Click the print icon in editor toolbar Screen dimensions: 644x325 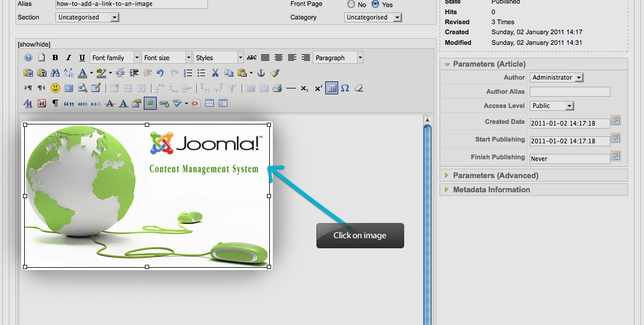(278, 88)
